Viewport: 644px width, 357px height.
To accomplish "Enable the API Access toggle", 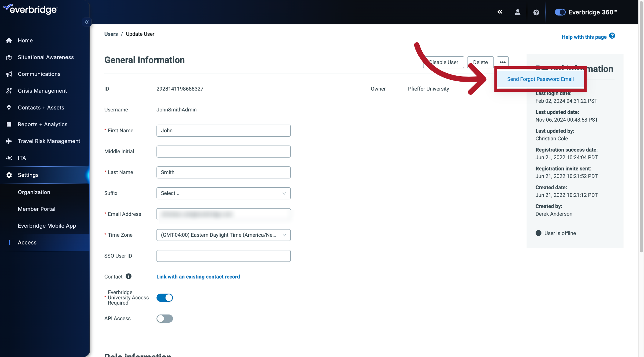I will pos(164,319).
